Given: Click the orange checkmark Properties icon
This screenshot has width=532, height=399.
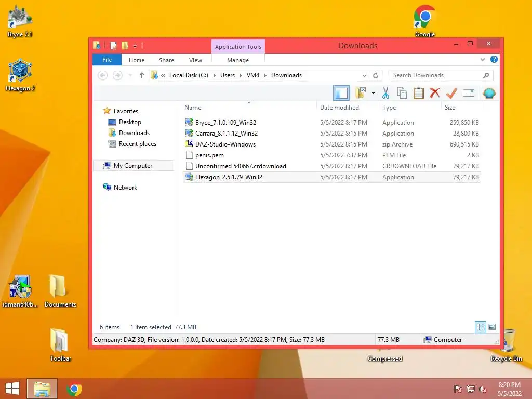Looking at the screenshot, I should click(451, 93).
